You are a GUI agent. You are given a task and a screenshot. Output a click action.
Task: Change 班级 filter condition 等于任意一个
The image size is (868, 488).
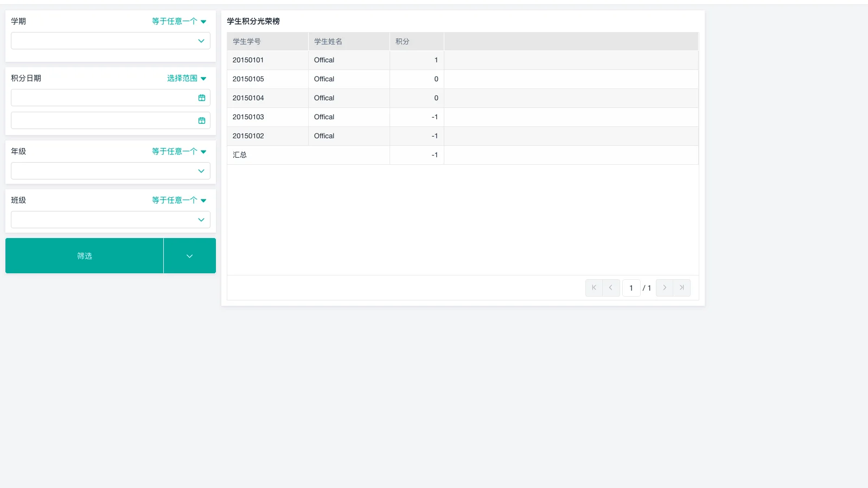(179, 201)
